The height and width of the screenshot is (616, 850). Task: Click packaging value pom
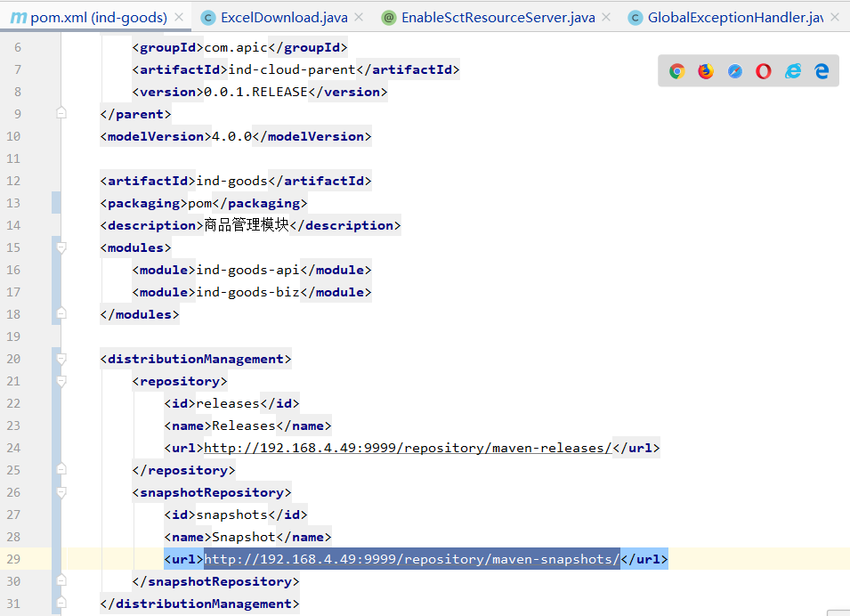(200, 203)
